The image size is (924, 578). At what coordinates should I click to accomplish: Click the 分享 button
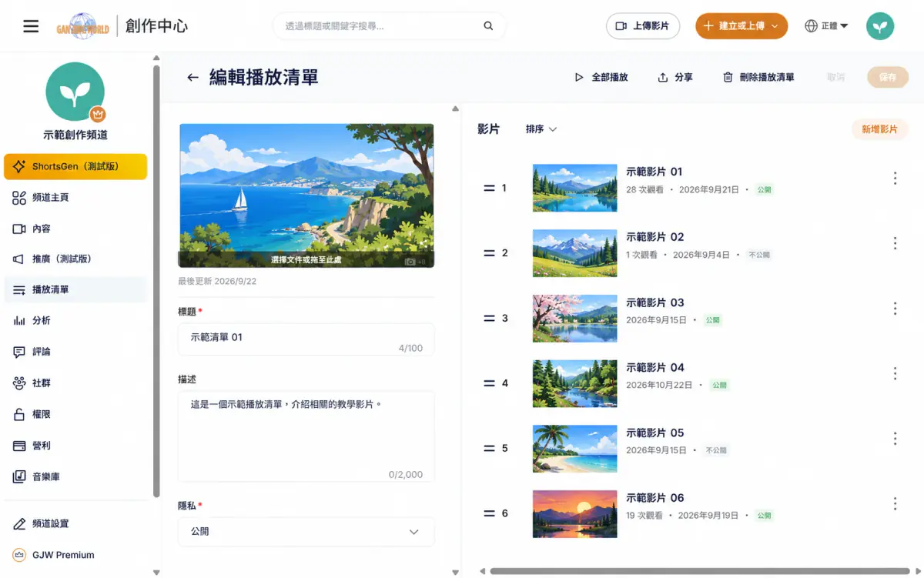675,77
